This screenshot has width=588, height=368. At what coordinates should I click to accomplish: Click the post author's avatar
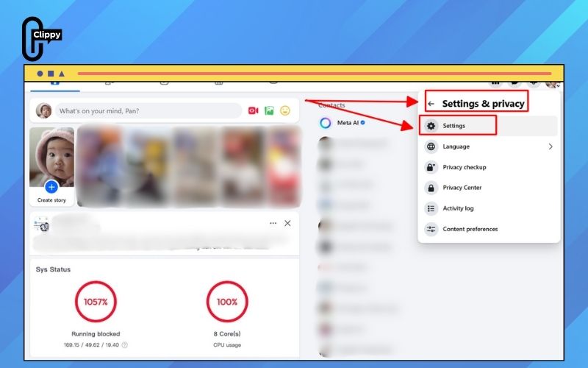click(x=42, y=224)
